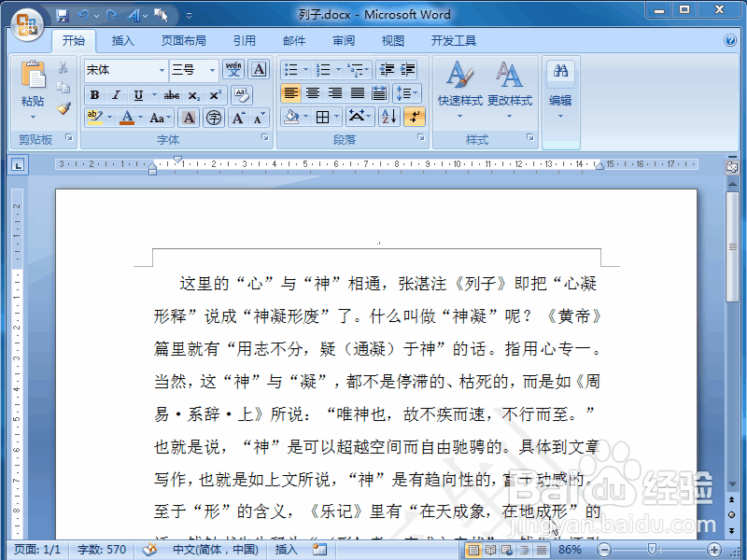Apply bold formatting to text
The height and width of the screenshot is (560, 747).
pos(93,94)
